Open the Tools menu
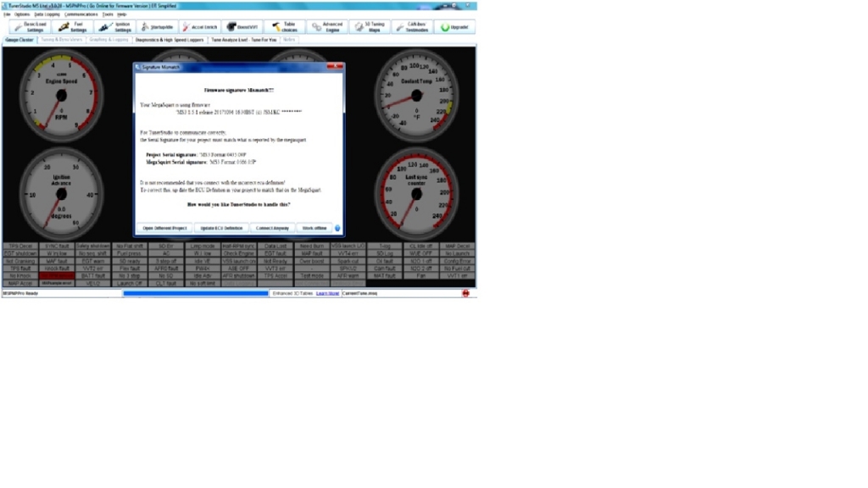The image size is (868, 488). 108,14
